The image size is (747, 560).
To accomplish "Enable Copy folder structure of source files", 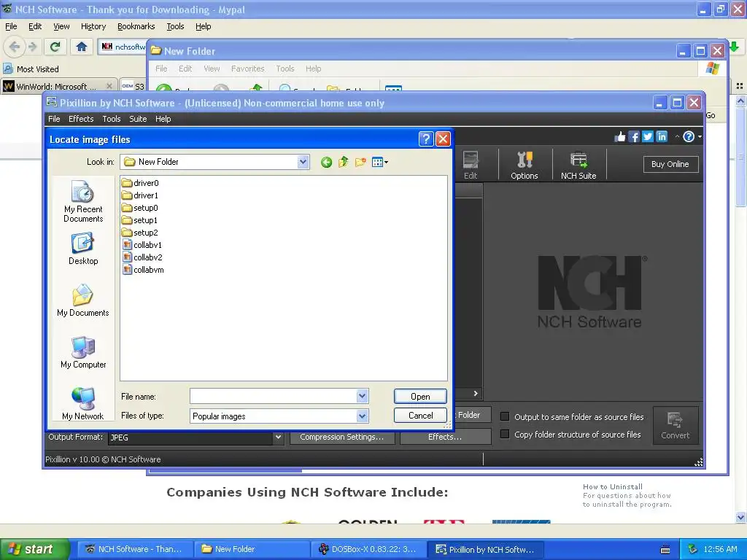I will pos(505,434).
